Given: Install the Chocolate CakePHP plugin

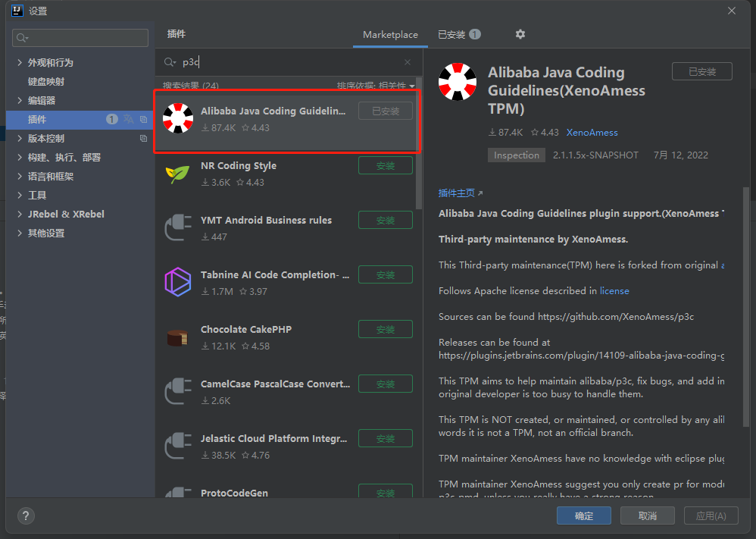Looking at the screenshot, I should pos(386,329).
